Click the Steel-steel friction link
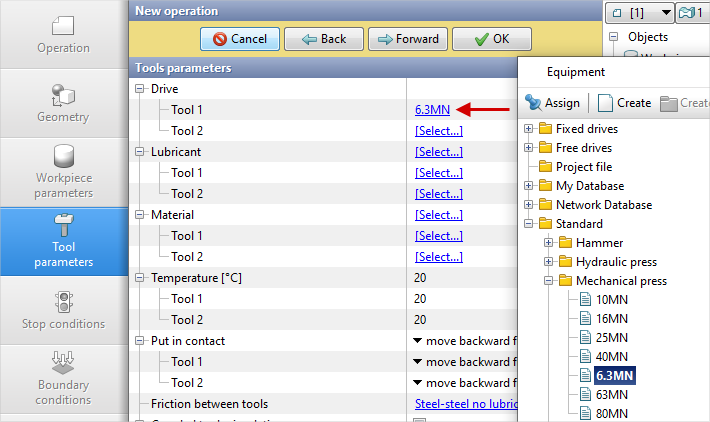710x422 pixels. [464, 404]
